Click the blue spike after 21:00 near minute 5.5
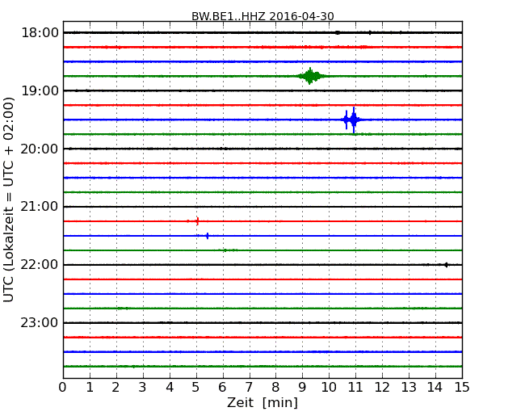Screen dimensions: 525x420 pyautogui.click(x=208, y=236)
